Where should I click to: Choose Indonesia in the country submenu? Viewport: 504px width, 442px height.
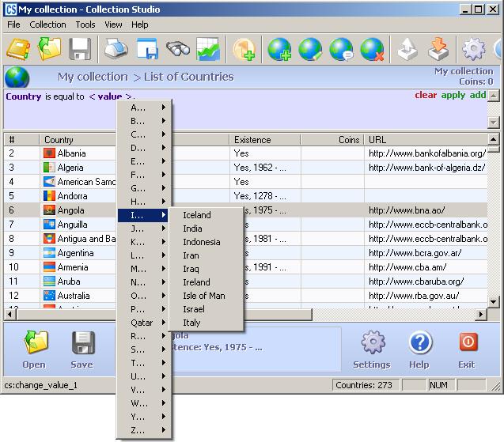pyautogui.click(x=207, y=242)
